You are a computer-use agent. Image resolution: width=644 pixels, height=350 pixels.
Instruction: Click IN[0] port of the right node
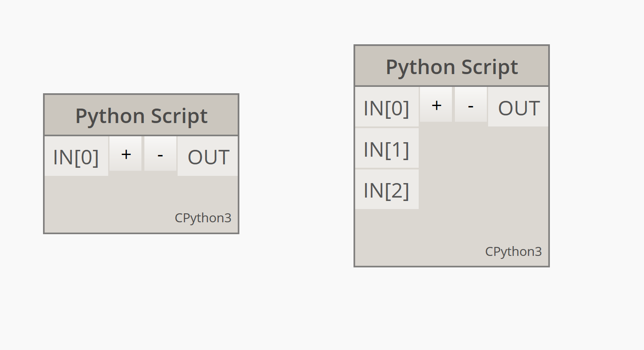click(387, 108)
